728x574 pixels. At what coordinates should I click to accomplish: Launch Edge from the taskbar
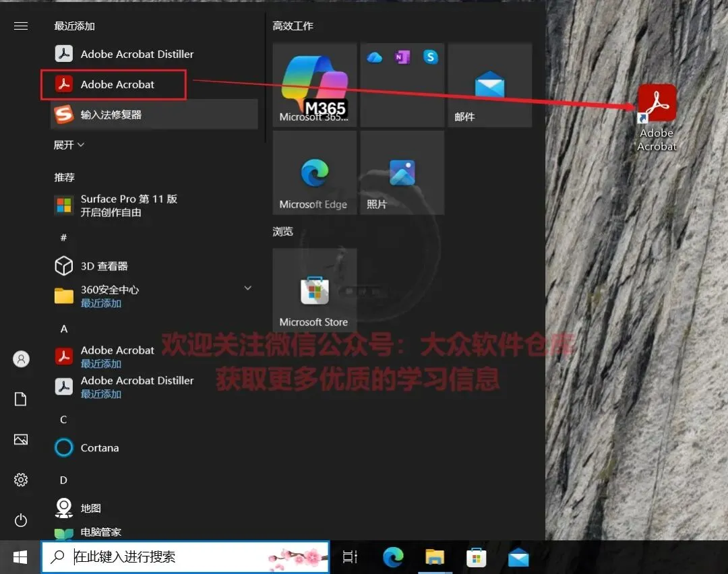[x=393, y=557]
